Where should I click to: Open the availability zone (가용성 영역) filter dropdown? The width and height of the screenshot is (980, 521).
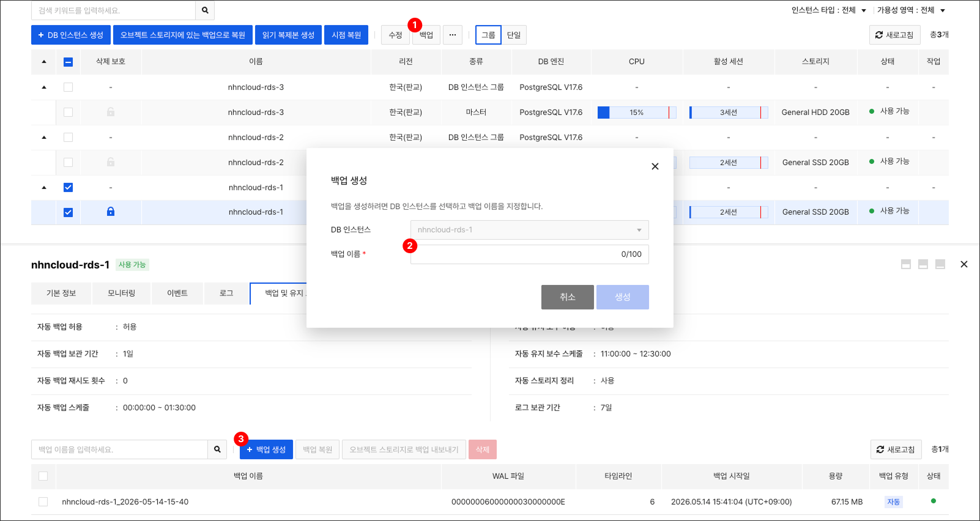(911, 10)
